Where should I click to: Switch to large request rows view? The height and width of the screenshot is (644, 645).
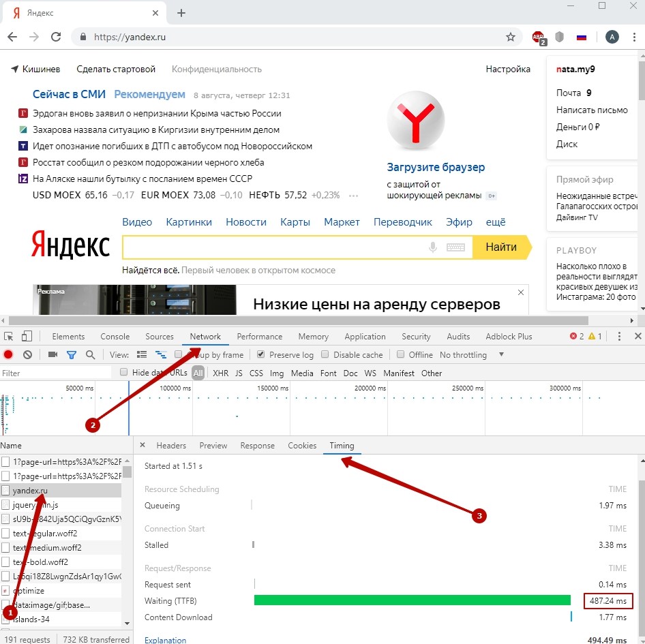142,354
